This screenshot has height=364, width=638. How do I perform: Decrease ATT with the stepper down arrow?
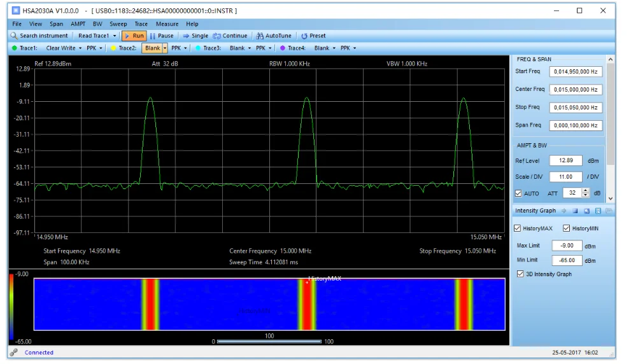[x=586, y=195]
